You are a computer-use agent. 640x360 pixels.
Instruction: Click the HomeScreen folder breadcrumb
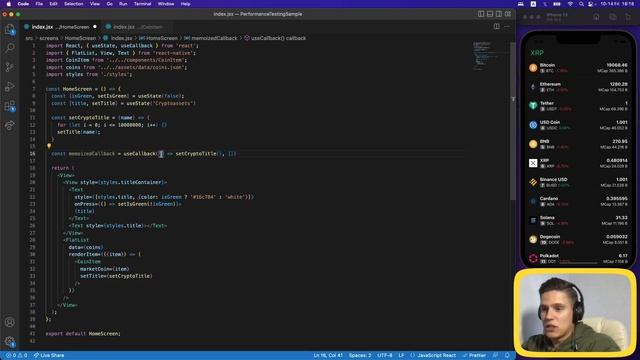(80, 38)
